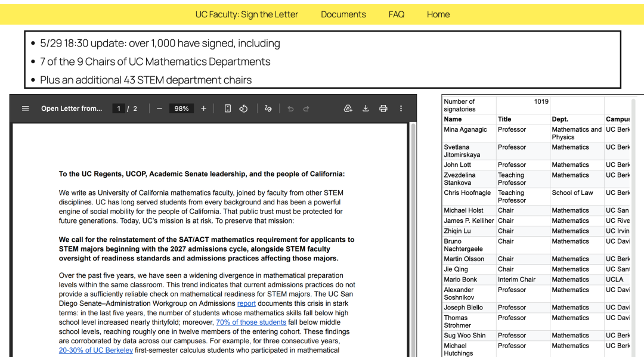Print the open letter PDF
The image size is (644, 357).
point(383,108)
